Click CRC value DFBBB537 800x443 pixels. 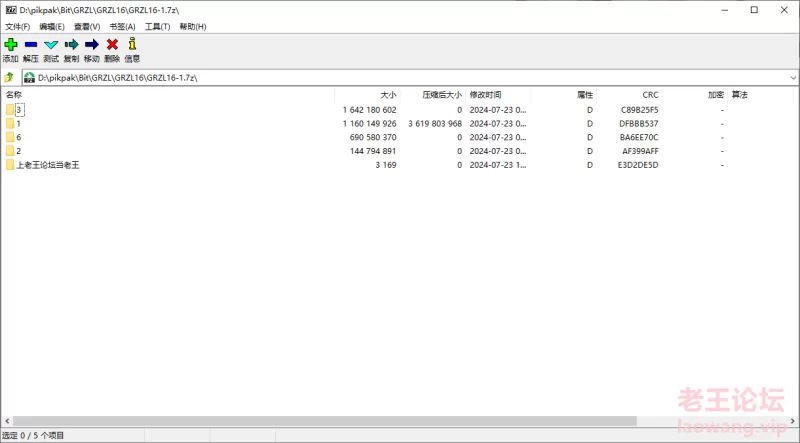coord(639,124)
